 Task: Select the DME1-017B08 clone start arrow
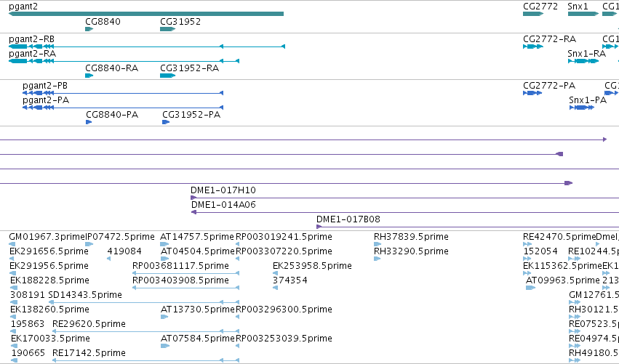click(319, 227)
